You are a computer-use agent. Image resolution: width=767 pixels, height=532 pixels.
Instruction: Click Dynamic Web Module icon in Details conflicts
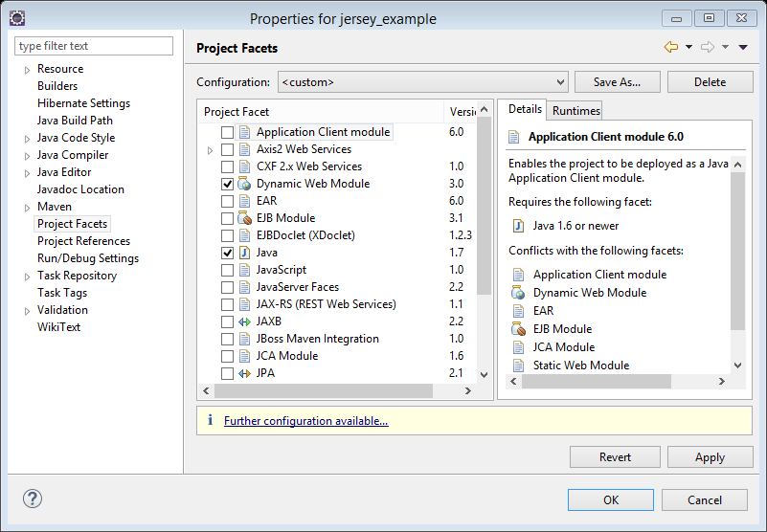coord(518,293)
